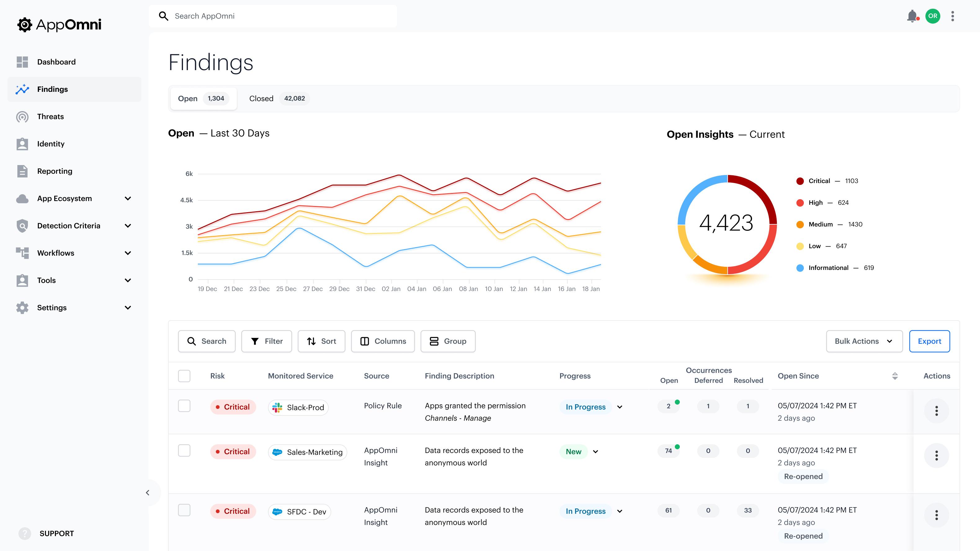Expand the App Ecosystem menu
Image resolution: width=980 pixels, height=551 pixels.
tap(128, 199)
